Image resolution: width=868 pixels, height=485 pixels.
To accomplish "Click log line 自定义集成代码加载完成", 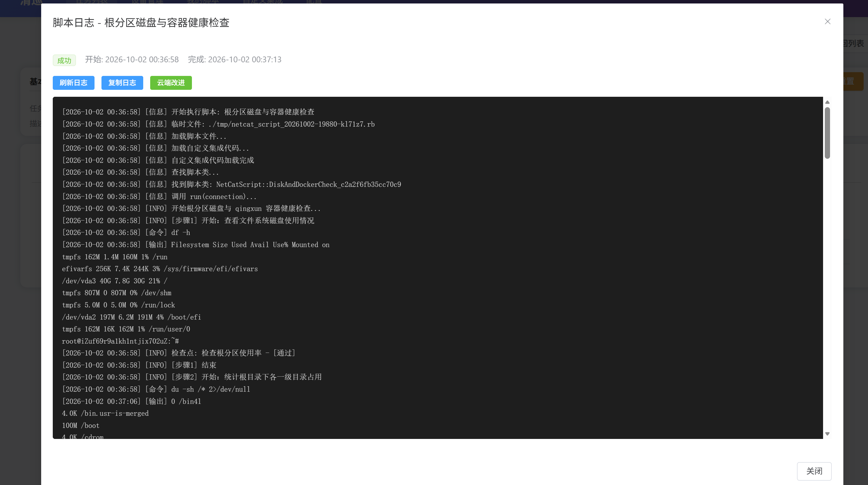I will coord(158,160).
